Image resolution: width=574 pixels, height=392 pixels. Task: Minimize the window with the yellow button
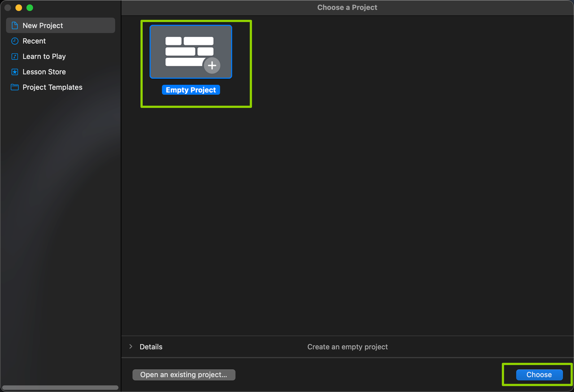pyautogui.click(x=19, y=8)
